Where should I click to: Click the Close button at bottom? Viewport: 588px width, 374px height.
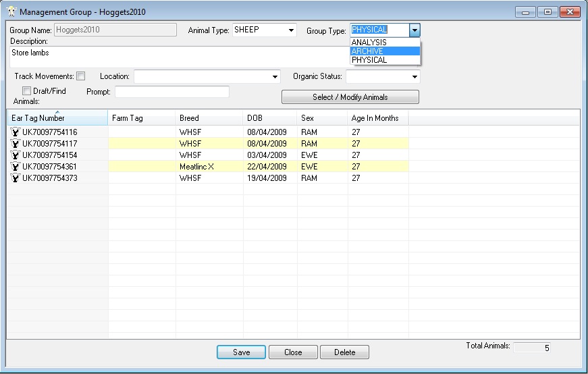click(x=293, y=352)
